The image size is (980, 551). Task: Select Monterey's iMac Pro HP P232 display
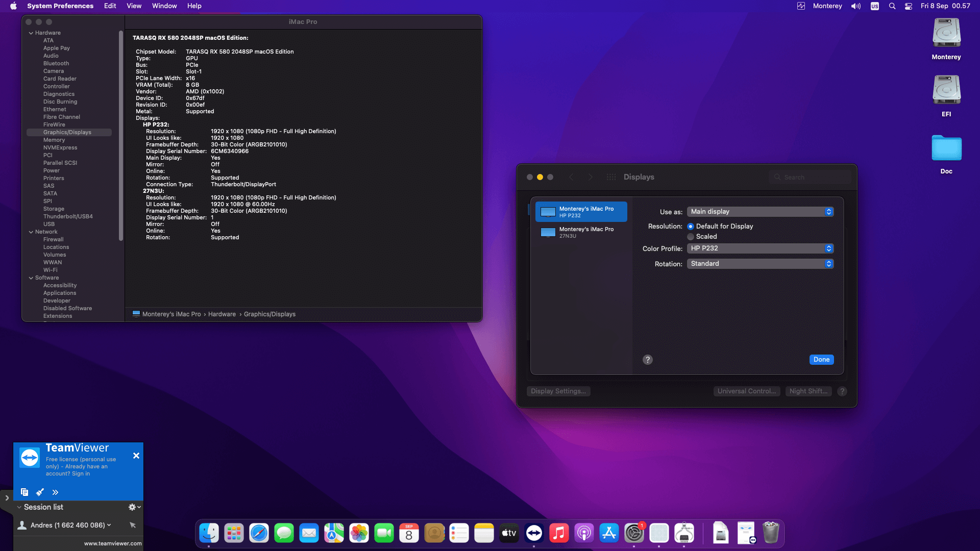[x=581, y=212]
